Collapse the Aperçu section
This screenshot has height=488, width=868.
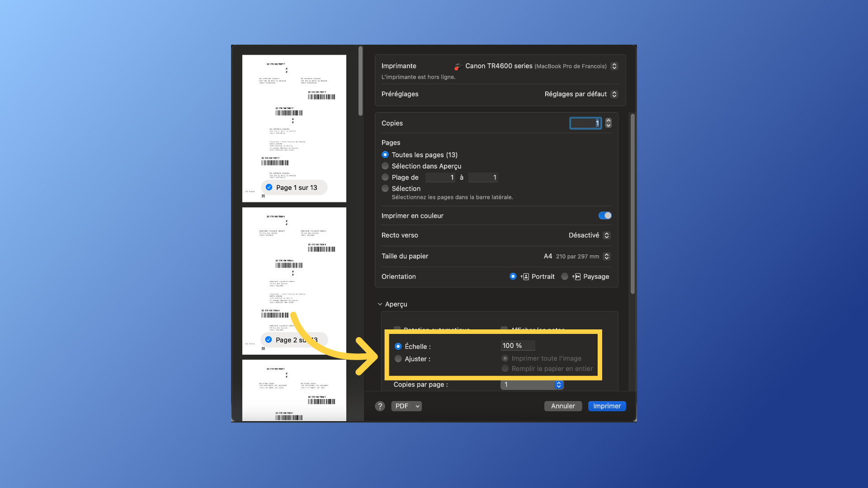tap(380, 305)
